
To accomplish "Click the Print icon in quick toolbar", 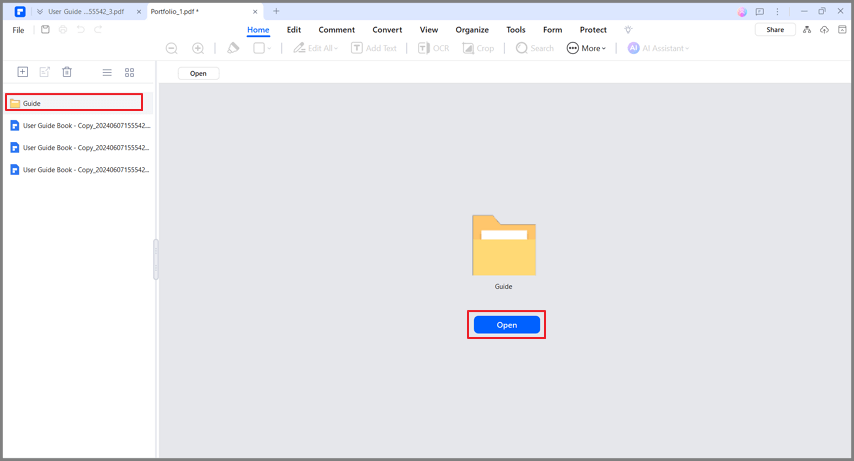I will [x=63, y=29].
